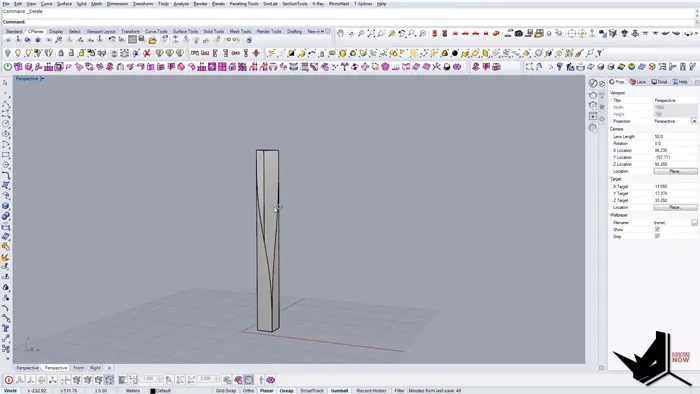
Task: Open the Filter pane in status bar
Action: click(399, 390)
